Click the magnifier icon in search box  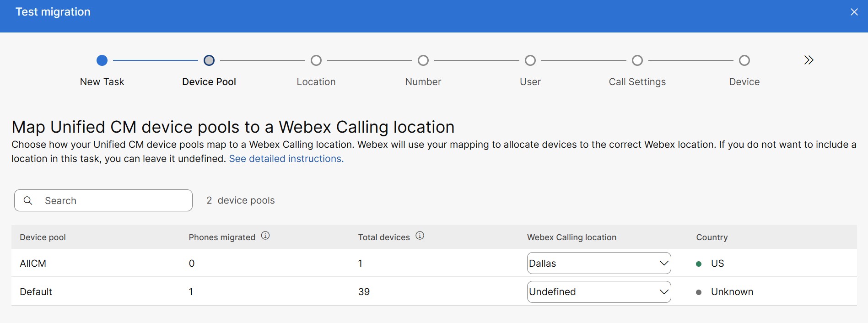[x=28, y=200]
